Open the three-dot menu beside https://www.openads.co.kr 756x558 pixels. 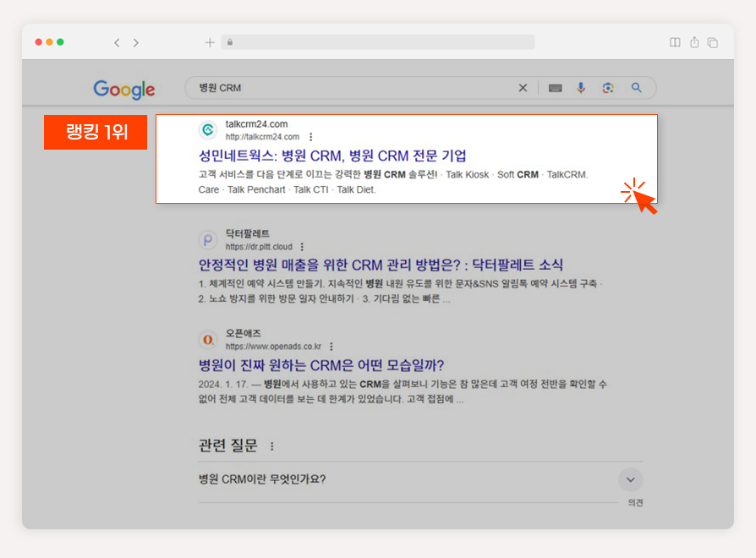coord(331,347)
